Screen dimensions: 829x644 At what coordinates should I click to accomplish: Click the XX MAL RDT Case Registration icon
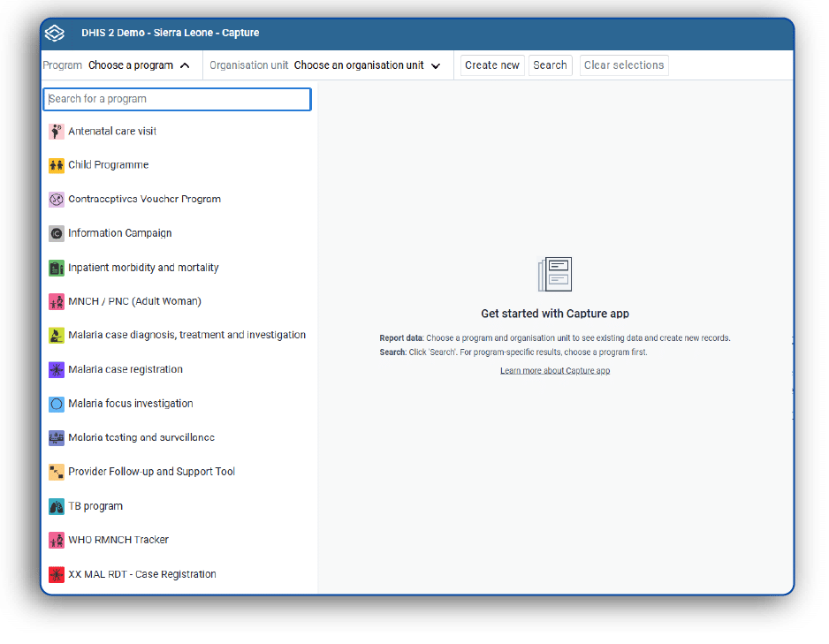point(57,574)
